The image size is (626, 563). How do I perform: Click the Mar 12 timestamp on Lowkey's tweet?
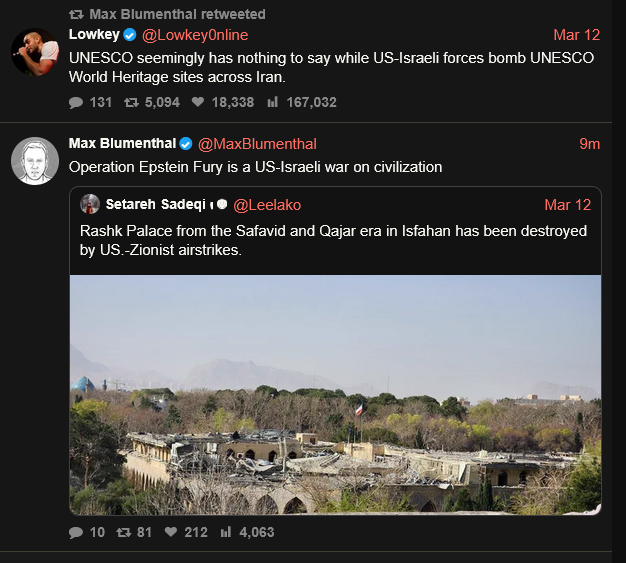[577, 35]
